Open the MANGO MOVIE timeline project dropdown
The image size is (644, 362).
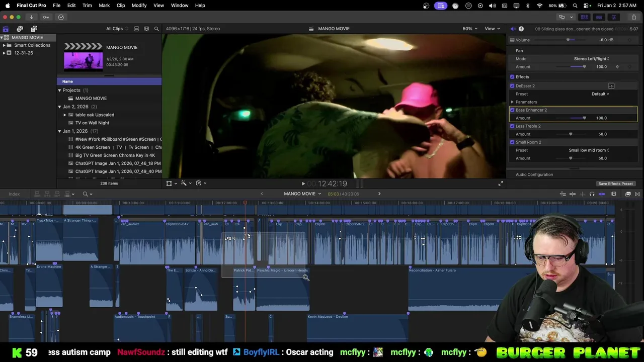302,194
